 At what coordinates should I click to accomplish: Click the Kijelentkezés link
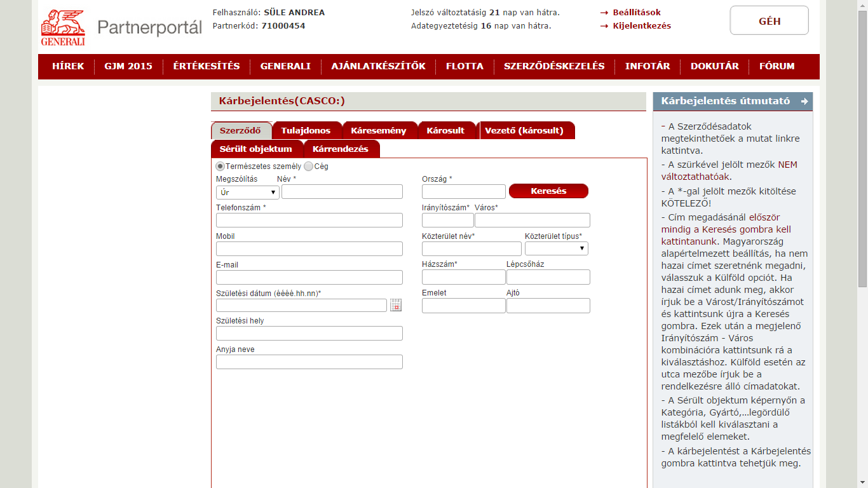[642, 25]
